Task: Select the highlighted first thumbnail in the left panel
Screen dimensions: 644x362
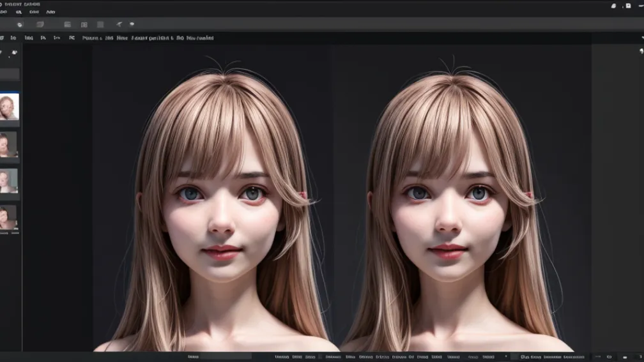Action: coord(9,107)
